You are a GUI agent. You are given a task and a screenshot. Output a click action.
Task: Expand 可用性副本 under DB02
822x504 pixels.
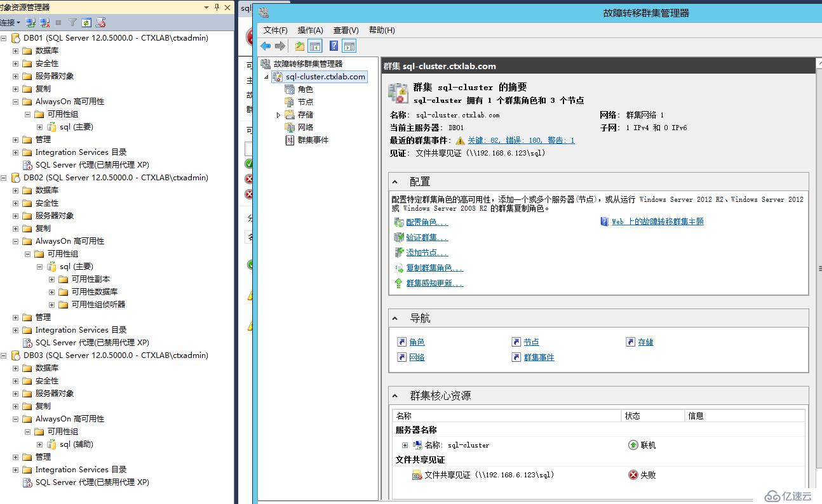52,279
